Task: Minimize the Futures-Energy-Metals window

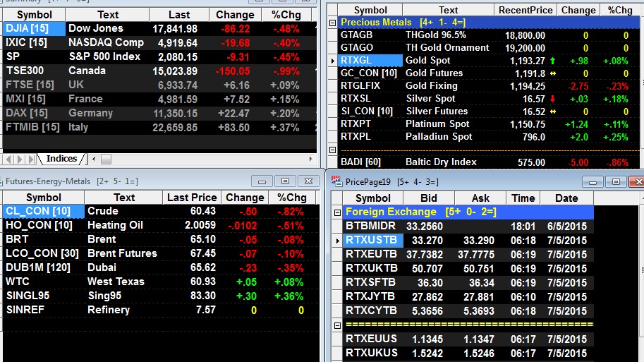Action: click(x=262, y=181)
